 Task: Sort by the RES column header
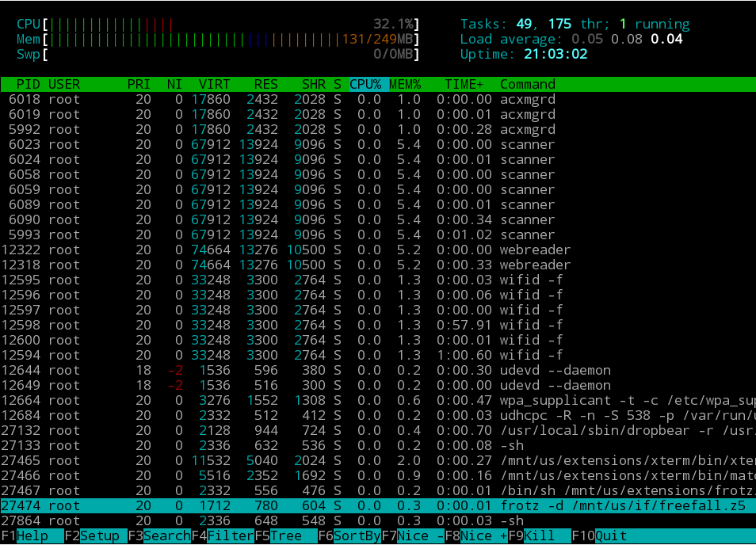point(265,84)
